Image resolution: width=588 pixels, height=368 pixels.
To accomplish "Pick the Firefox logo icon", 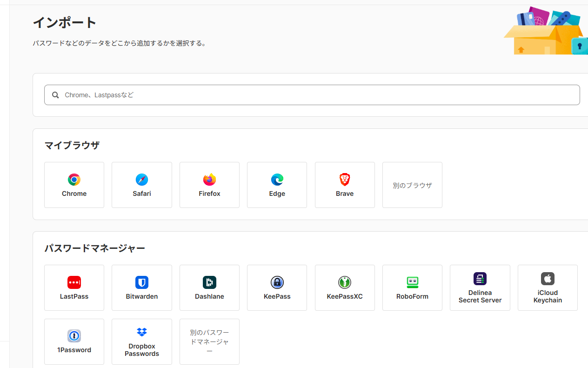I will 209,180.
